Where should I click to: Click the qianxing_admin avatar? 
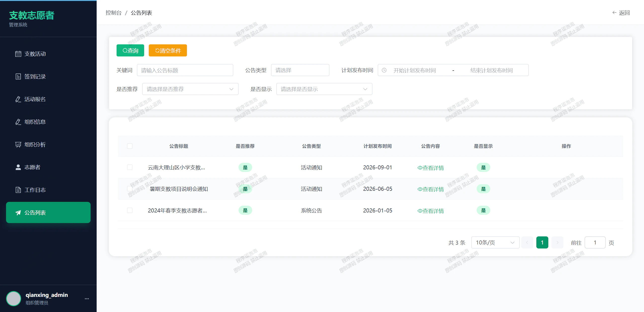[x=14, y=299]
